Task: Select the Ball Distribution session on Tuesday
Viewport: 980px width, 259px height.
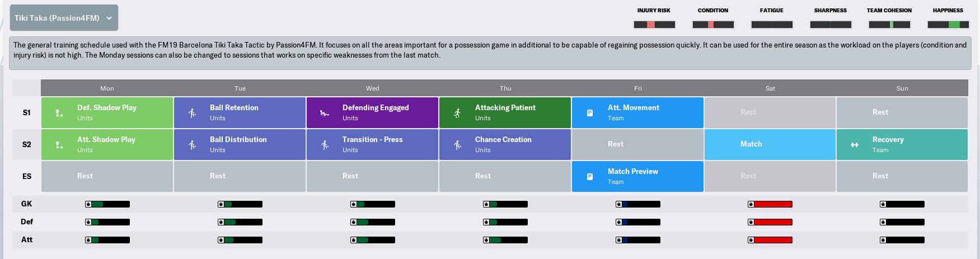Action: (x=240, y=144)
